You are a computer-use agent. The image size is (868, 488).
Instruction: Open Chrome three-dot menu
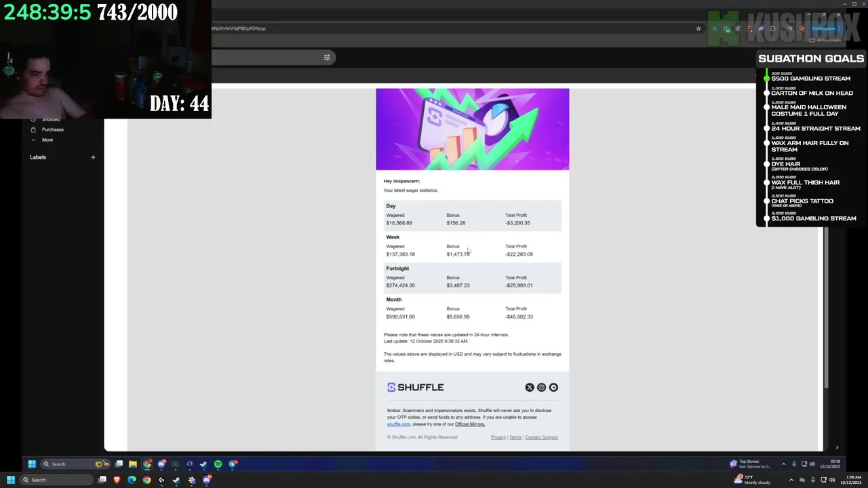coord(840,28)
